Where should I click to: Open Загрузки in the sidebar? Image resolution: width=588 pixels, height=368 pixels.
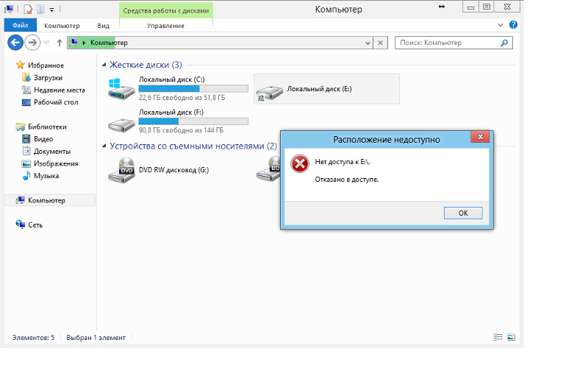48,78
